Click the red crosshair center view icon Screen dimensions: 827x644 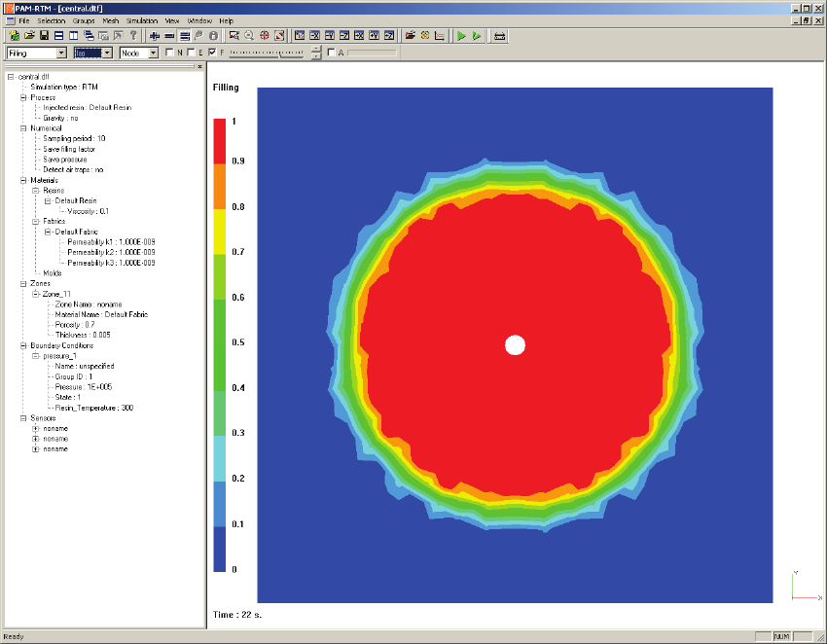[x=265, y=35]
